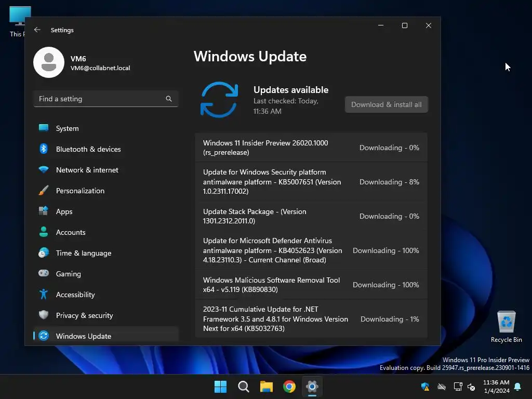Select Defender Antivirus KB4052623 update row
This screenshot has width=532, height=399.
[311, 250]
